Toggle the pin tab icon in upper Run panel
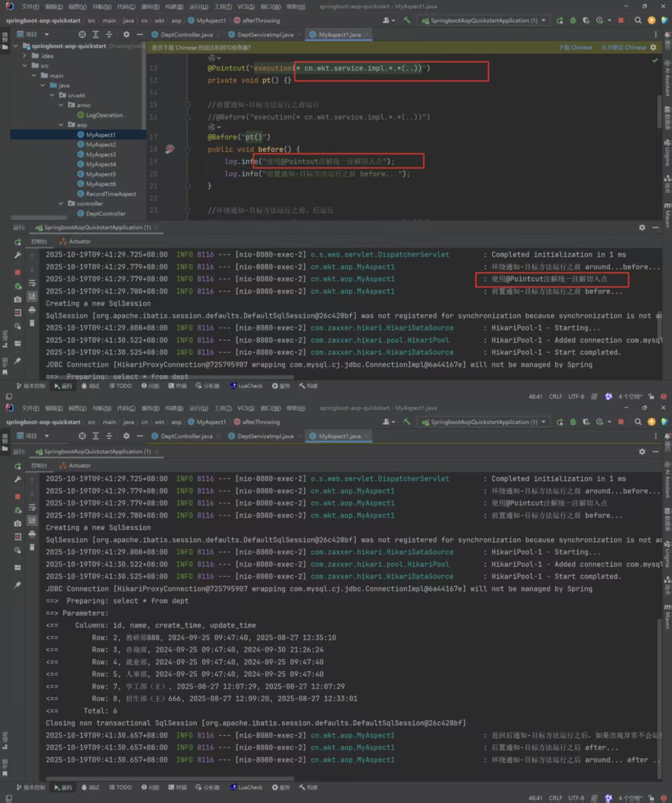 pyautogui.click(x=18, y=361)
